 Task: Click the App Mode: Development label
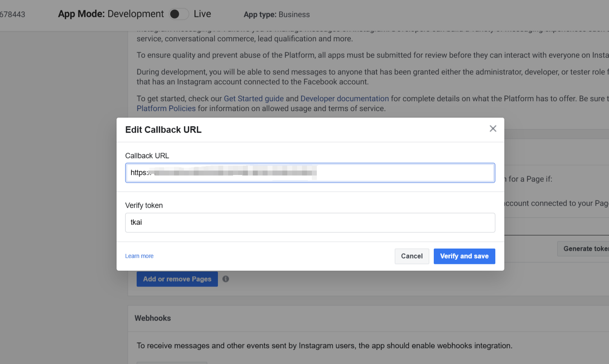[x=111, y=14]
